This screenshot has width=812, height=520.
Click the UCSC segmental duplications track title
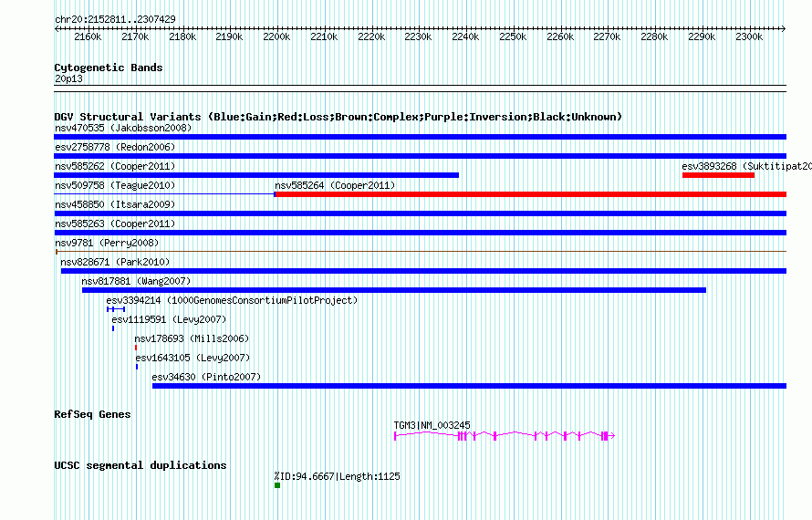(x=141, y=465)
